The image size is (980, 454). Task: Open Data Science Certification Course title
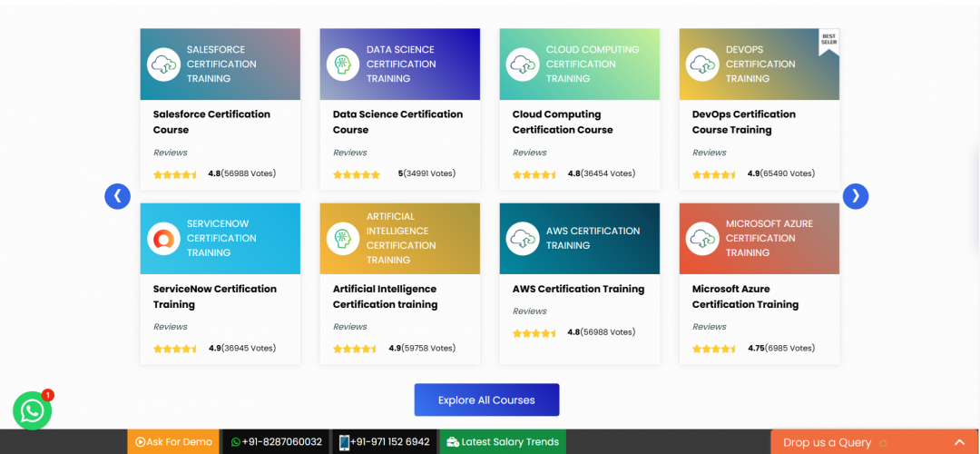pyautogui.click(x=397, y=122)
